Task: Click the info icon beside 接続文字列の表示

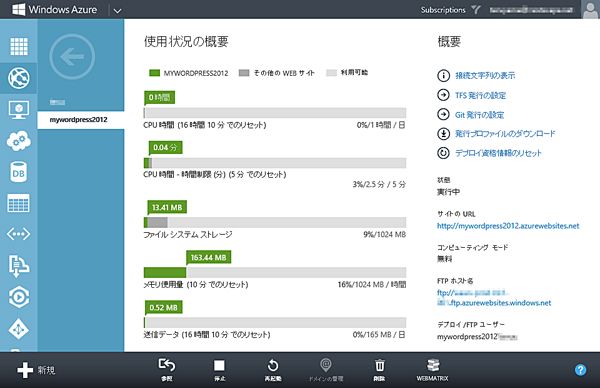Action: [x=443, y=75]
